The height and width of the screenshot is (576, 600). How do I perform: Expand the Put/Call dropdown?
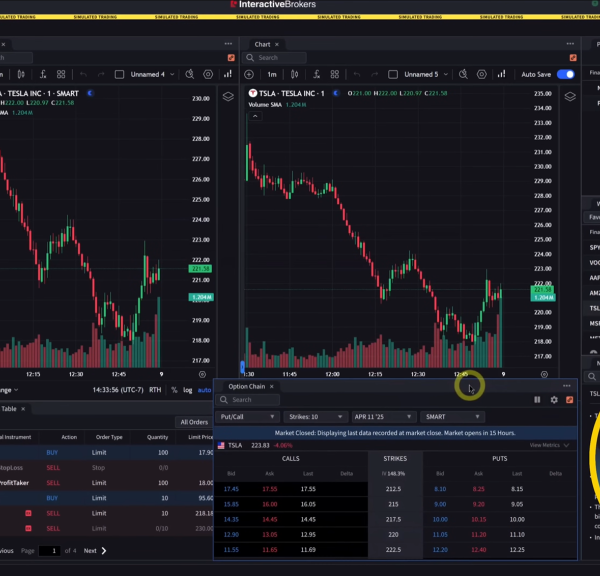(247, 416)
